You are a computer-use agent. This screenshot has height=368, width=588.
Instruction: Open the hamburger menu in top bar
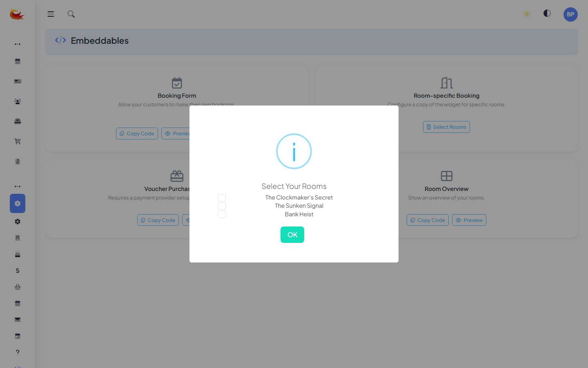[x=51, y=14]
